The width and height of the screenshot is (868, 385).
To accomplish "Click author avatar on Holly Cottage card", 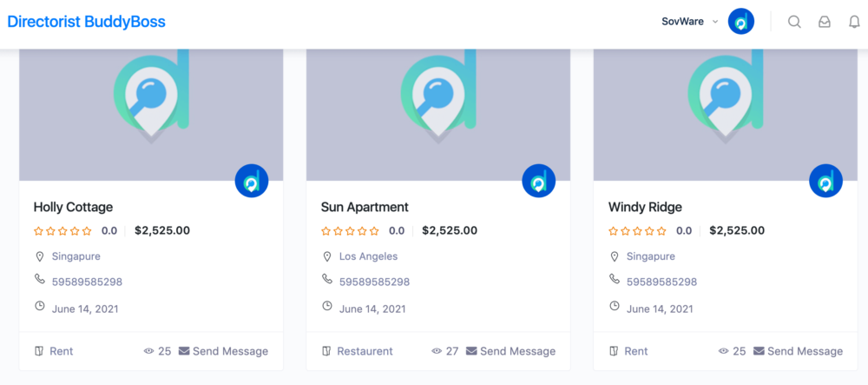I will [252, 181].
